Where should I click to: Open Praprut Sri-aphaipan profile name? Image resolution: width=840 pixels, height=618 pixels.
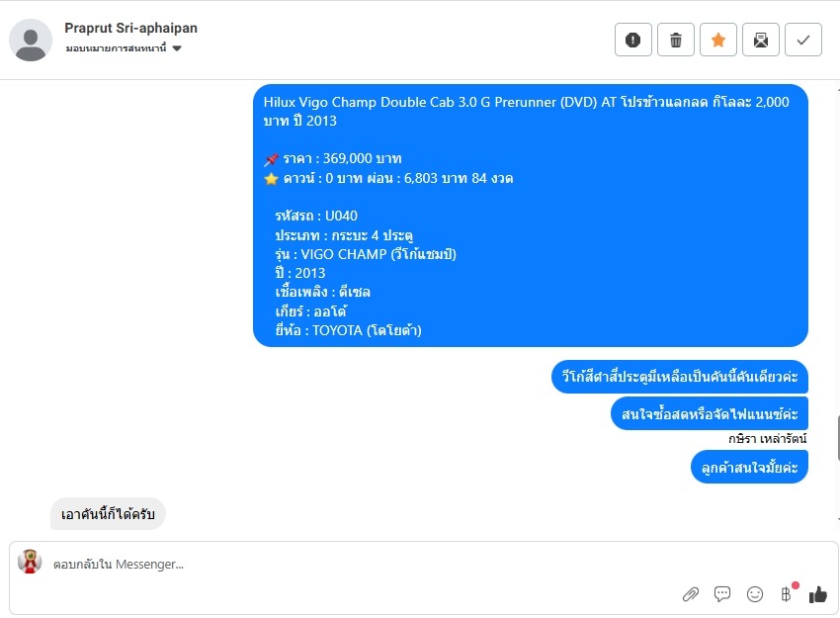click(130, 28)
